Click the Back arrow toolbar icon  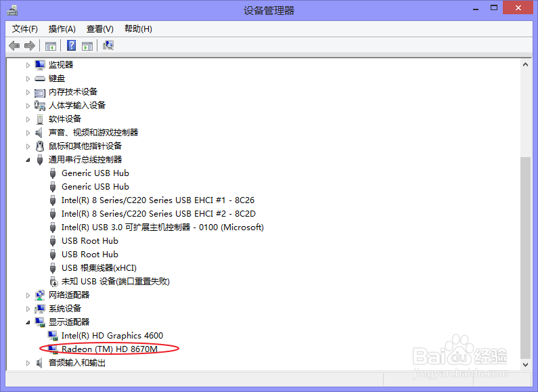coord(14,45)
